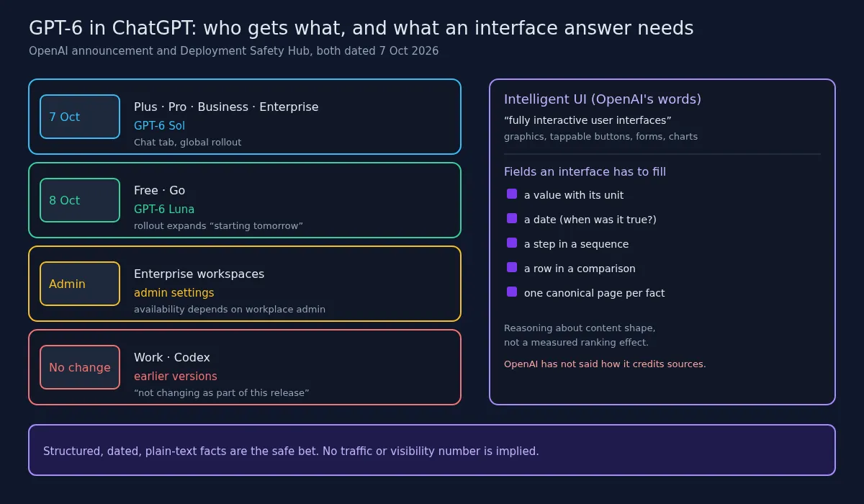This screenshot has height=504, width=864.
Task: Click purple square beside 'a date (when was it true?)'
Action: tap(512, 218)
